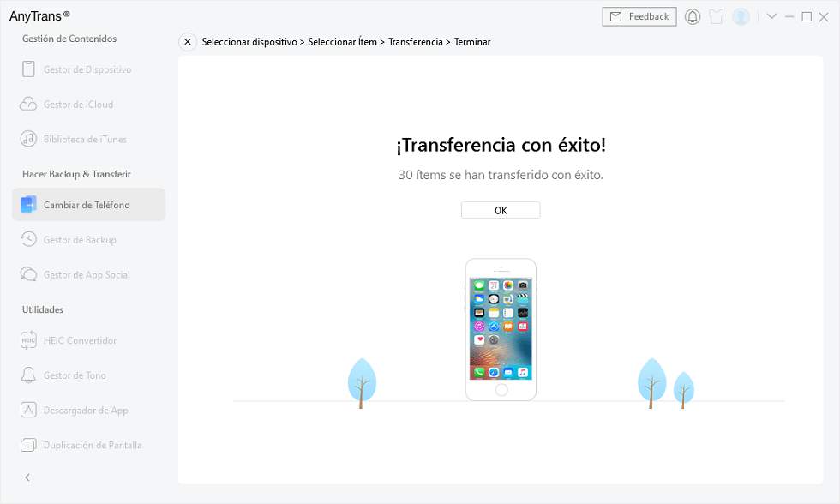Click the Gestor de Backup clock icon
840x504 pixels.
click(x=28, y=239)
